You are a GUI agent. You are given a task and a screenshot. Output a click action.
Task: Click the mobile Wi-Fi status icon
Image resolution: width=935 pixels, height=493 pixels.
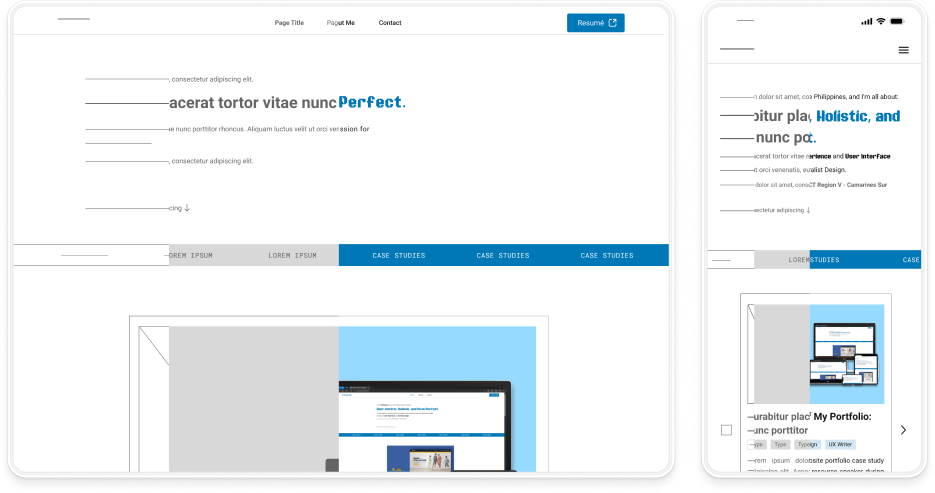coord(881,21)
